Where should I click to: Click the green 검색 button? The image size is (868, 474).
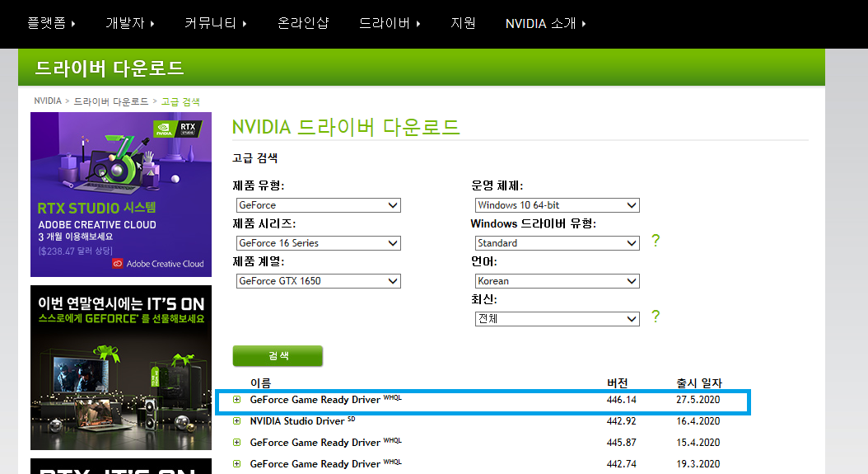click(x=278, y=356)
